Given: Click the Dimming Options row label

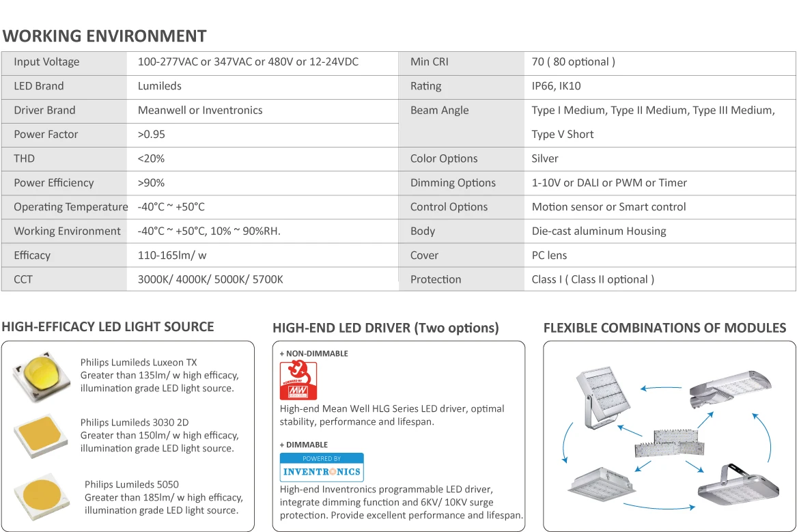Looking at the screenshot, I should tap(453, 183).
